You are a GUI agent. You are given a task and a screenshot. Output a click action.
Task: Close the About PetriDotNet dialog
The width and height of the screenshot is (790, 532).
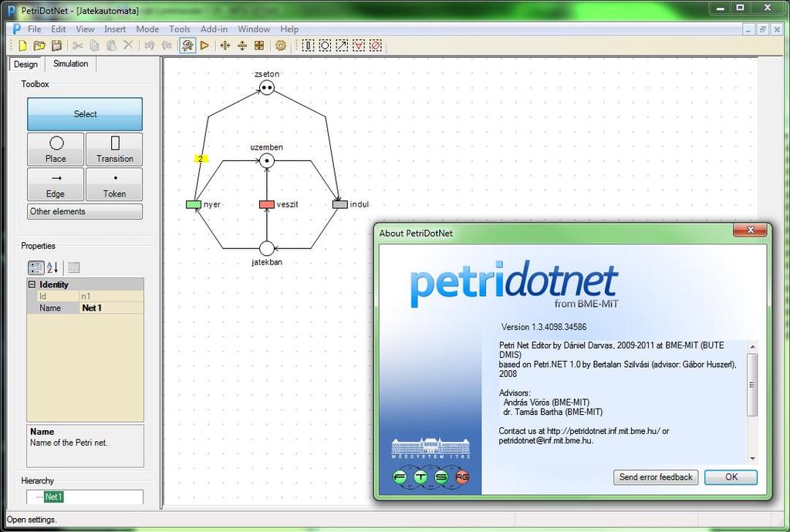pyautogui.click(x=750, y=230)
